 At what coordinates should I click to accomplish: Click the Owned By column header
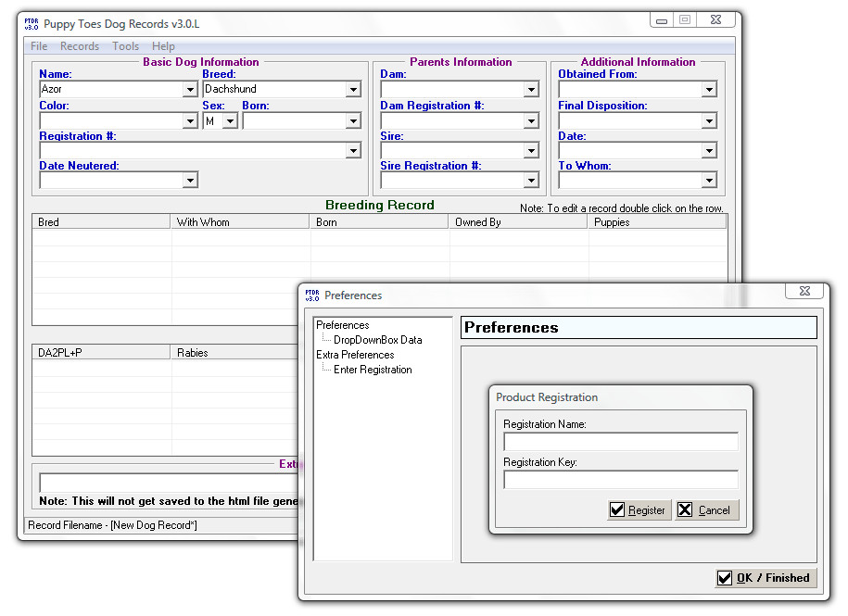518,222
